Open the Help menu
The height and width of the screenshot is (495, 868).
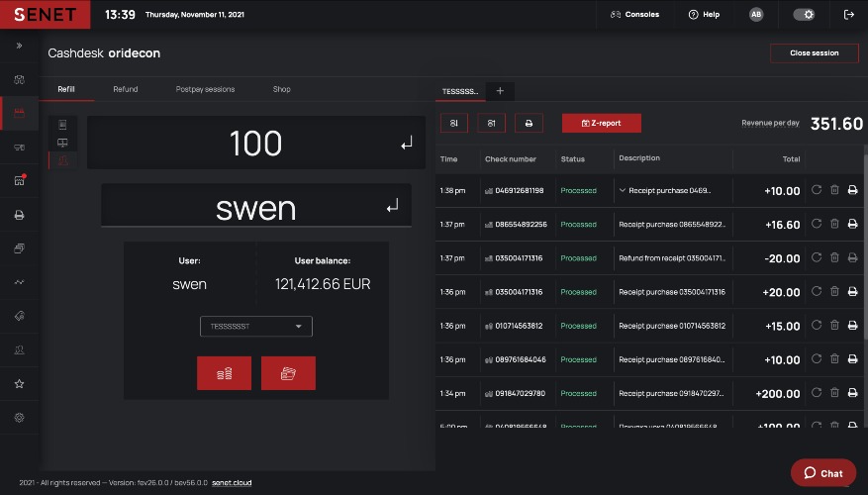(x=704, y=15)
